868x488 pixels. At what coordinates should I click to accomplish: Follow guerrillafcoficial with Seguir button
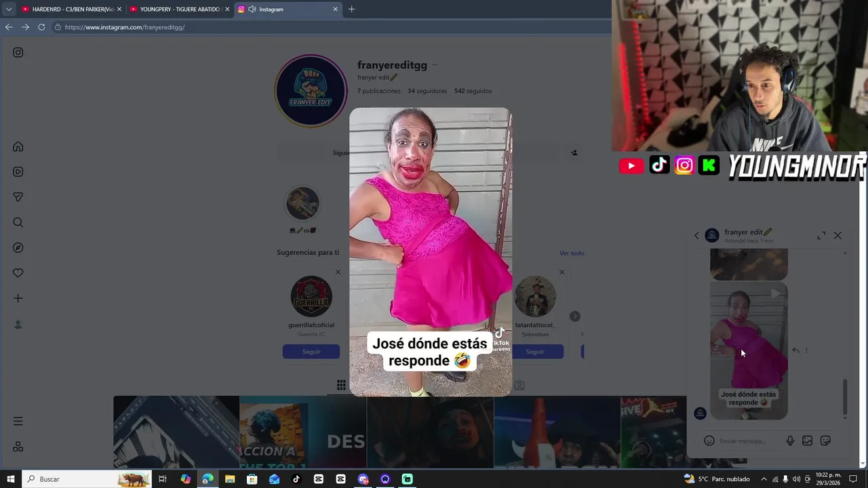(x=311, y=352)
